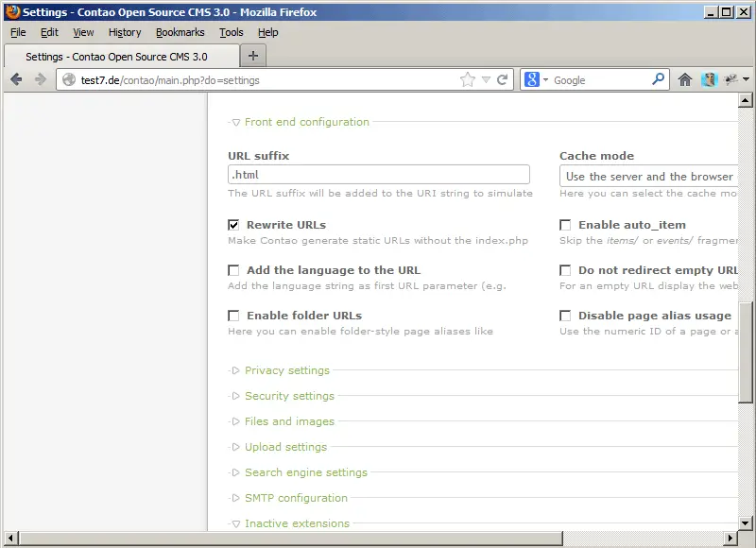This screenshot has width=756, height=548.
Task: Open the Cache mode dropdown
Action: click(x=648, y=176)
